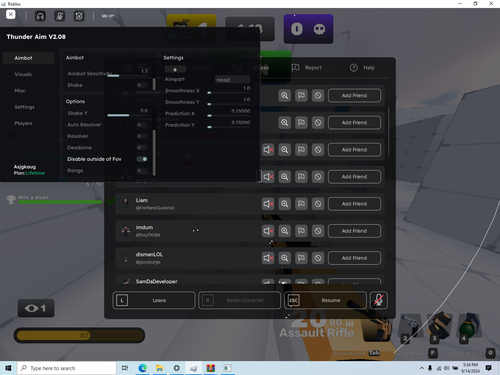Click the keybind box under Settings heading
Screen dimensions: 500x375
(x=175, y=69)
